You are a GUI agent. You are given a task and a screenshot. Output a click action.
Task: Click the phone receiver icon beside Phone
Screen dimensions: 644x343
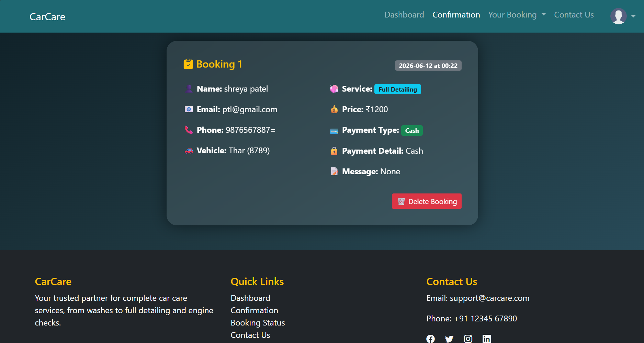click(x=189, y=130)
